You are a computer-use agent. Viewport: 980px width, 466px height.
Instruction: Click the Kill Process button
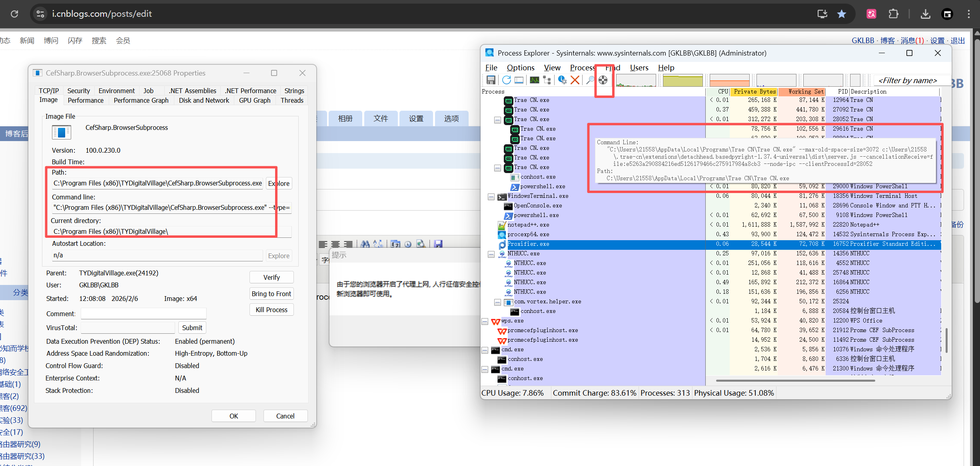(271, 310)
